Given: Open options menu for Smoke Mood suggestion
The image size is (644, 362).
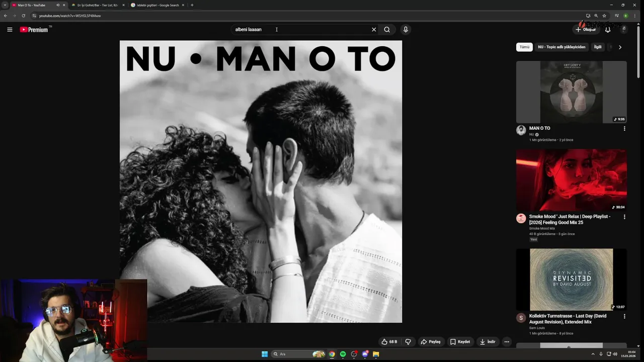Looking at the screenshot, I should pos(624,217).
